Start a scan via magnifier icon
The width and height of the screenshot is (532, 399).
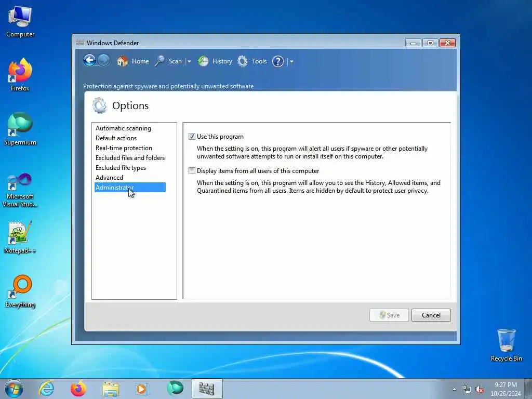click(x=159, y=61)
